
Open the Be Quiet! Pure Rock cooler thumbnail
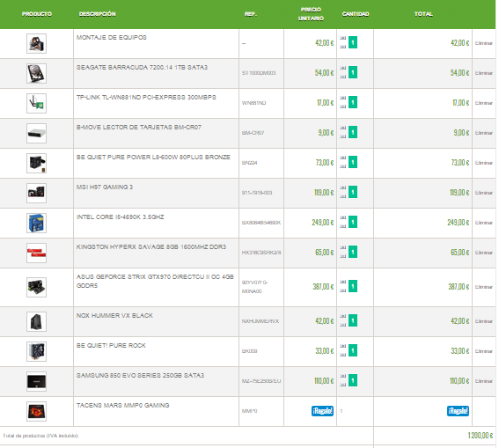[36, 351]
